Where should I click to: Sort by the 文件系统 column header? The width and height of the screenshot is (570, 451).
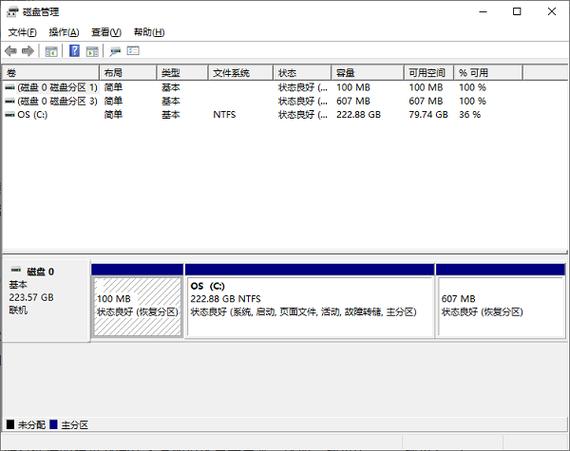pos(241,73)
